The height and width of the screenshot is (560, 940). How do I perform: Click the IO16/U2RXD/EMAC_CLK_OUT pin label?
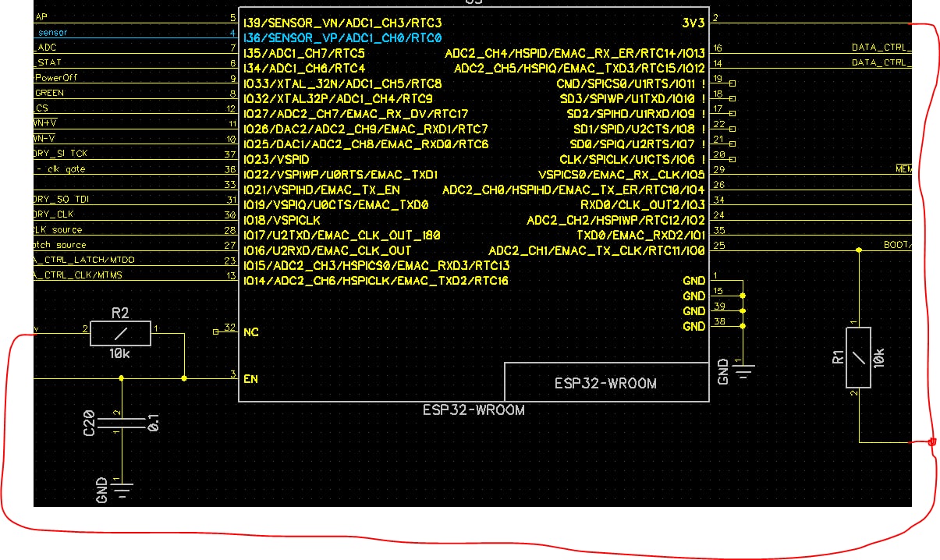pyautogui.click(x=327, y=250)
